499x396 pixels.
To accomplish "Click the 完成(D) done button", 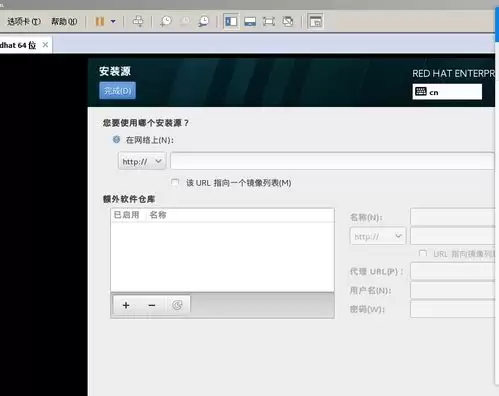I will [117, 91].
